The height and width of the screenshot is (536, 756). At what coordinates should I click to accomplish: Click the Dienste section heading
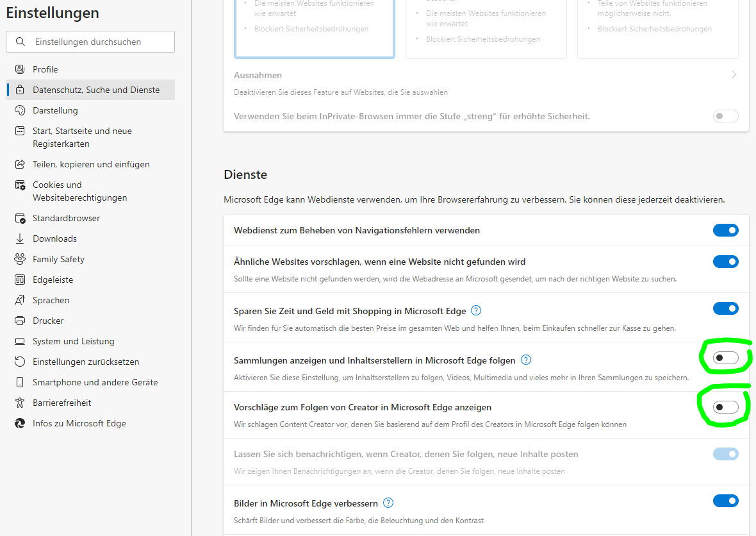245,174
